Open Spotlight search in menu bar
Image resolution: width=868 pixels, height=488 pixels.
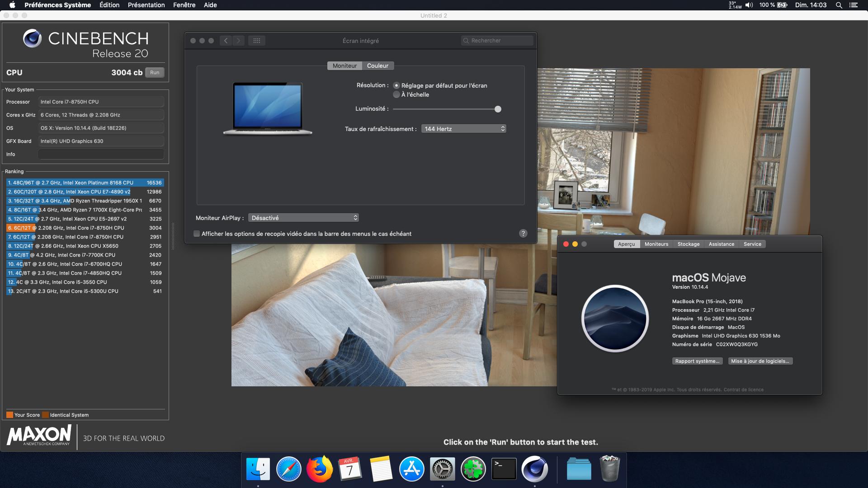coord(839,5)
